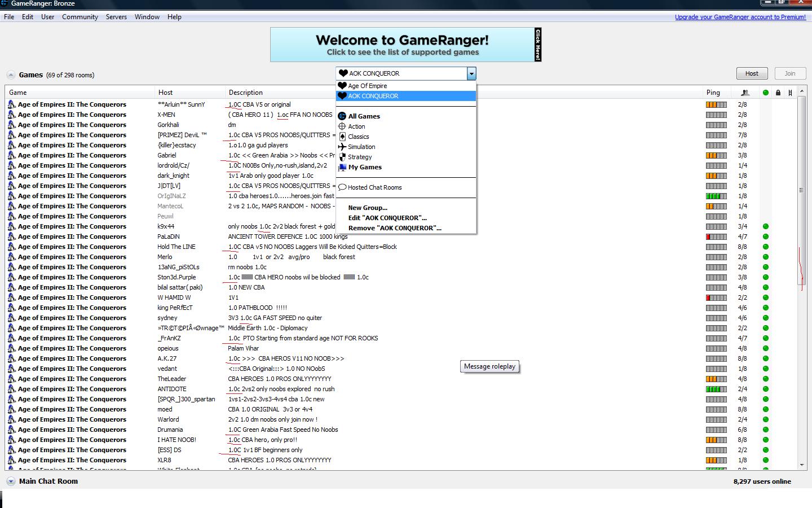Image resolution: width=812 pixels, height=508 pixels.
Task: Sort by the players count icon header
Action: click(x=745, y=93)
